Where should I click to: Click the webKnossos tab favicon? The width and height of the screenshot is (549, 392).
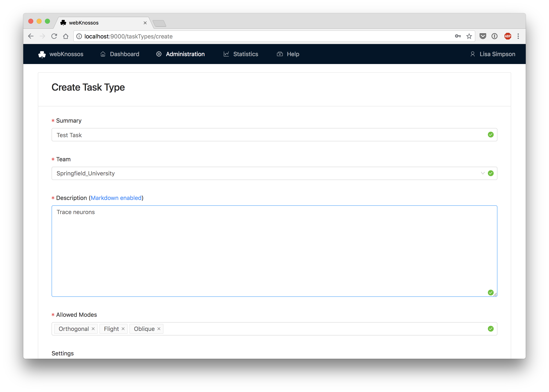[63, 23]
